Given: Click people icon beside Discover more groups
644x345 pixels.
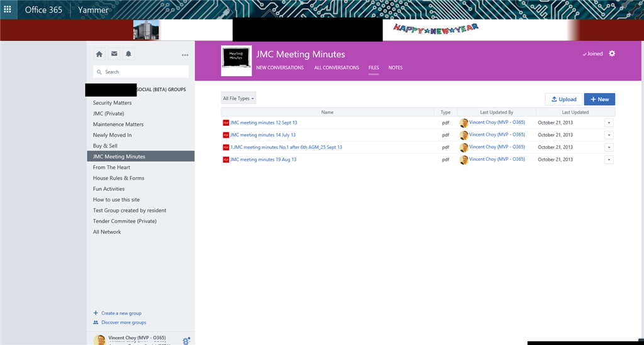Looking at the screenshot, I should tap(96, 322).
